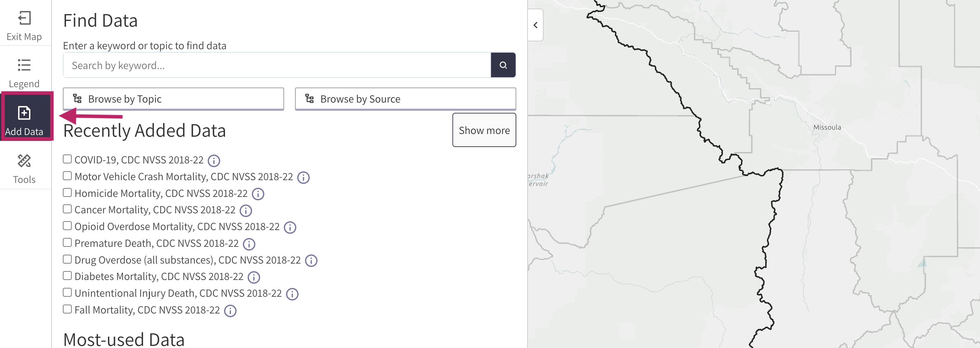Check the Cancer Mortality checkbox
This screenshot has width=980, height=348.
(x=67, y=209)
